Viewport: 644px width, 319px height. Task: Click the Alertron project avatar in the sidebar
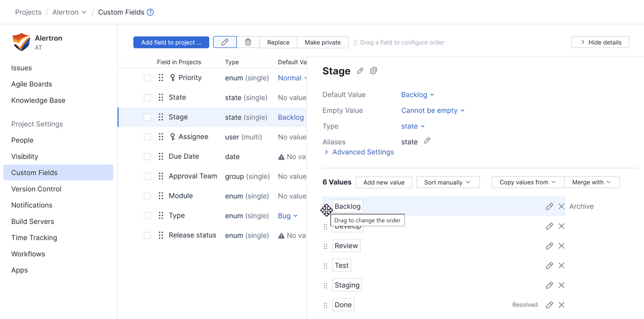[20, 42]
